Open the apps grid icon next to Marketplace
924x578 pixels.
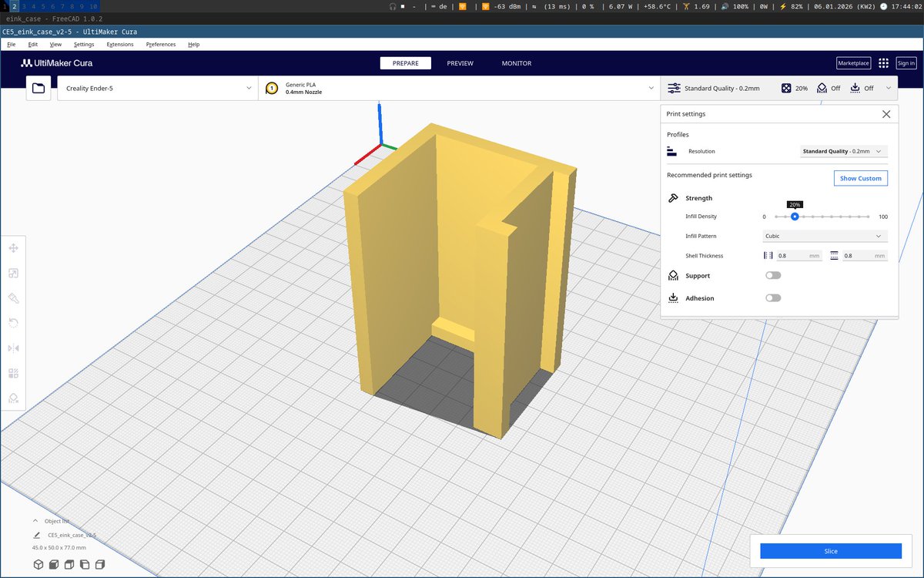(883, 63)
